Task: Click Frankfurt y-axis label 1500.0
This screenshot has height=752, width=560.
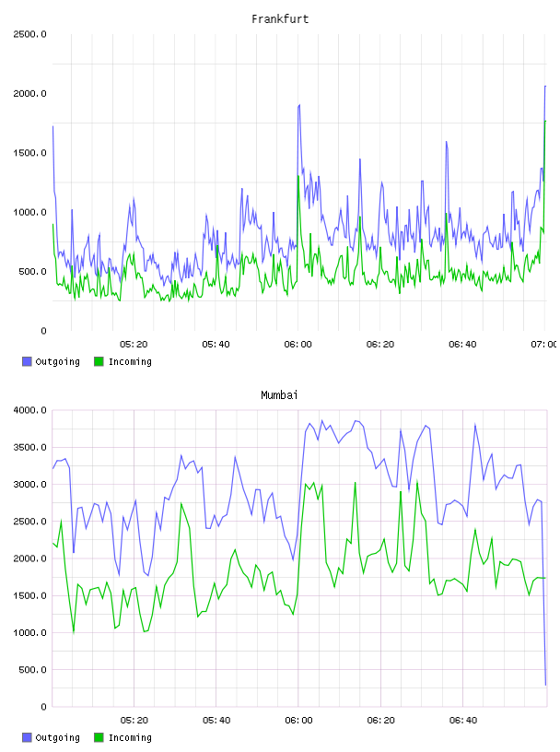Action: click(29, 153)
